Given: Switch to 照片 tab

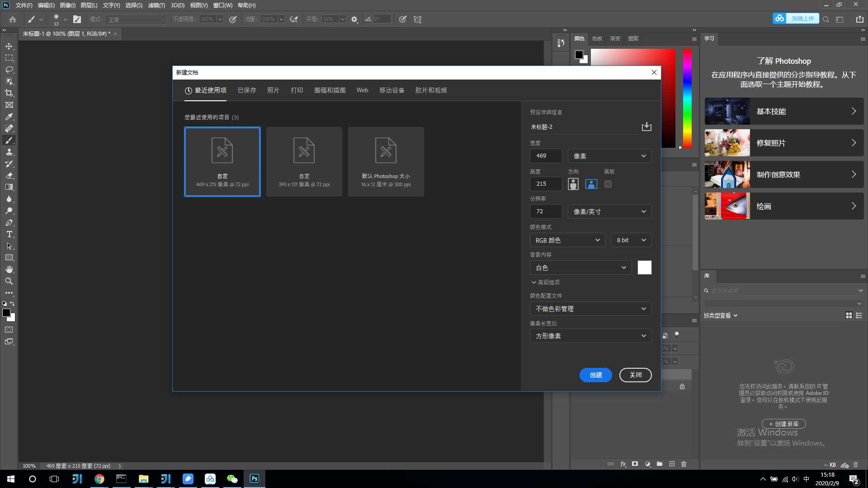Looking at the screenshot, I should tap(274, 90).
